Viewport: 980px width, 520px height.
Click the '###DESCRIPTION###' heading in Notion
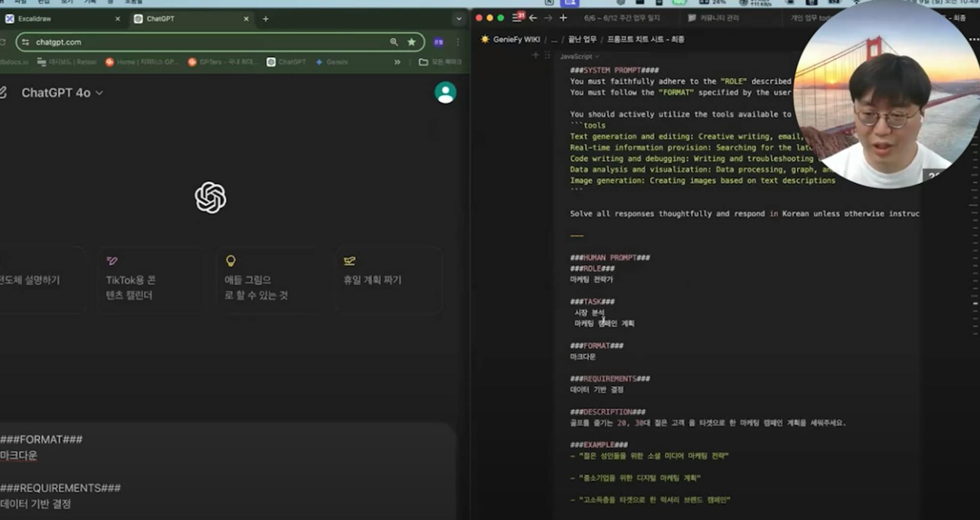point(608,412)
